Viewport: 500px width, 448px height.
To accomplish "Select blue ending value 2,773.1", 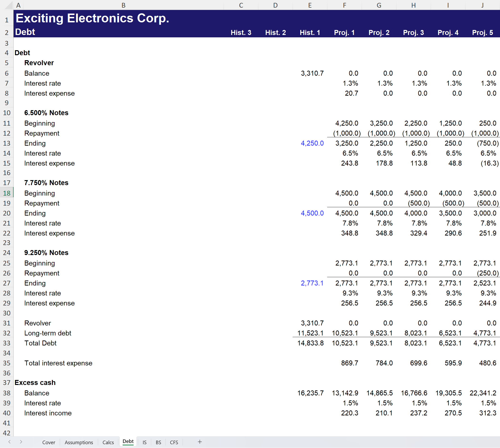I will pyautogui.click(x=312, y=283).
